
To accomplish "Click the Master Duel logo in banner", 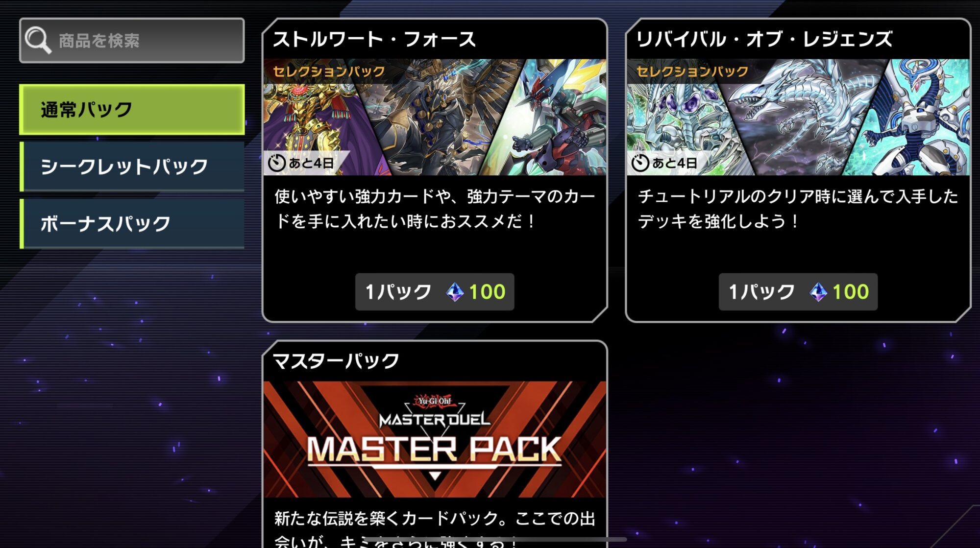I will 435,413.
